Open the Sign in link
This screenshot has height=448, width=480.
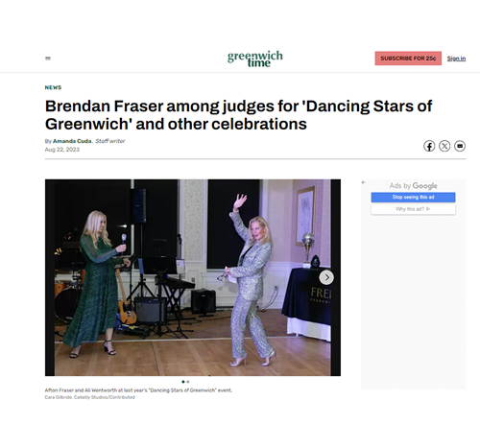(x=456, y=59)
